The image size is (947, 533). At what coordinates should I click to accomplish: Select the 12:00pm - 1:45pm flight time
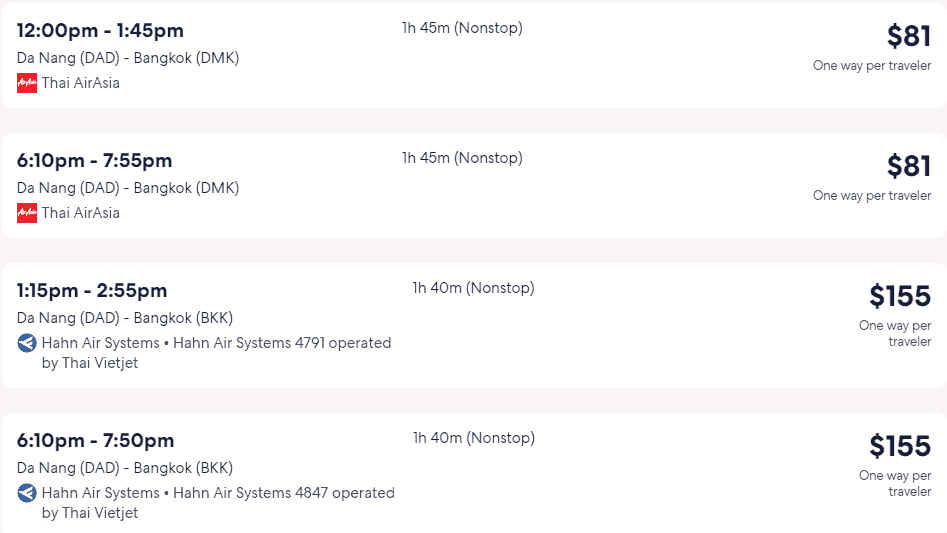100,30
